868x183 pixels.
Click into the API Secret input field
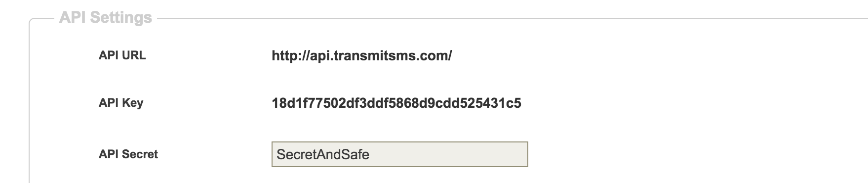(399, 154)
